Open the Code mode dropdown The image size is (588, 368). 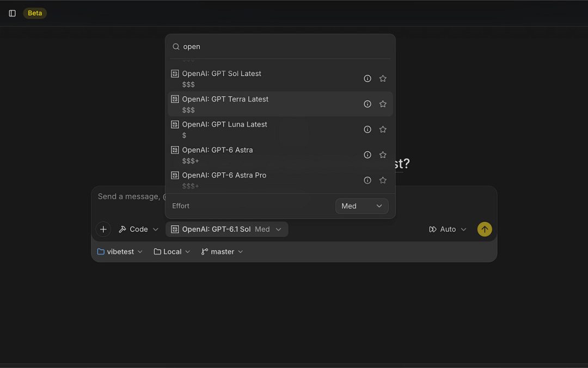click(x=139, y=230)
